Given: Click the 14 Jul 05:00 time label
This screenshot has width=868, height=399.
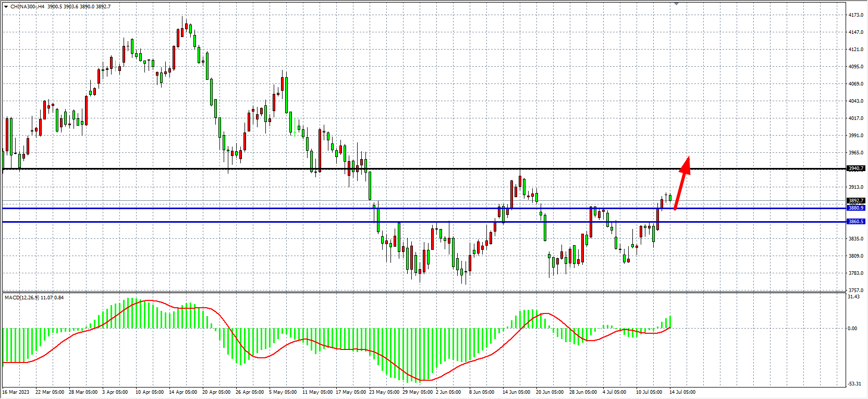Looking at the screenshot, I should pyautogui.click(x=682, y=392).
